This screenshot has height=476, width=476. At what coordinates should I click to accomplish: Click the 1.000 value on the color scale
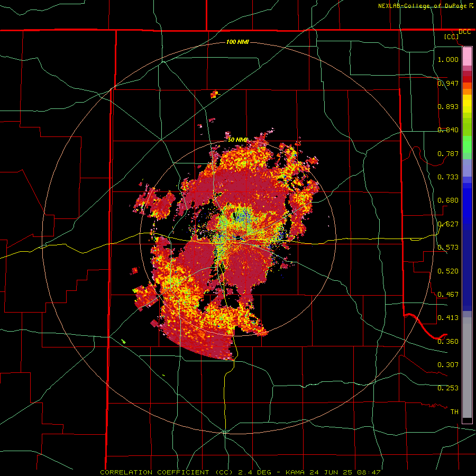[x=448, y=59]
